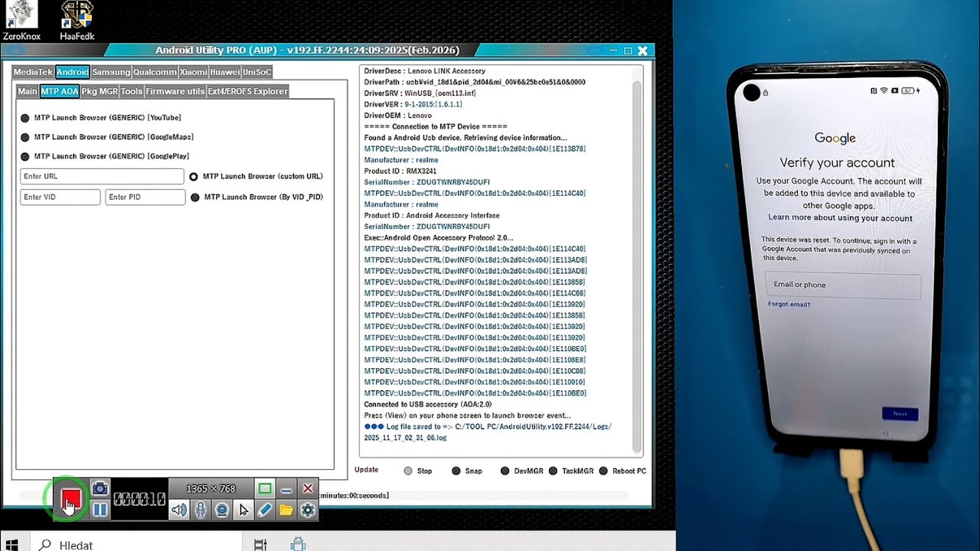
Task: Select MTP Launch Browser By VID_PID option
Action: [195, 197]
